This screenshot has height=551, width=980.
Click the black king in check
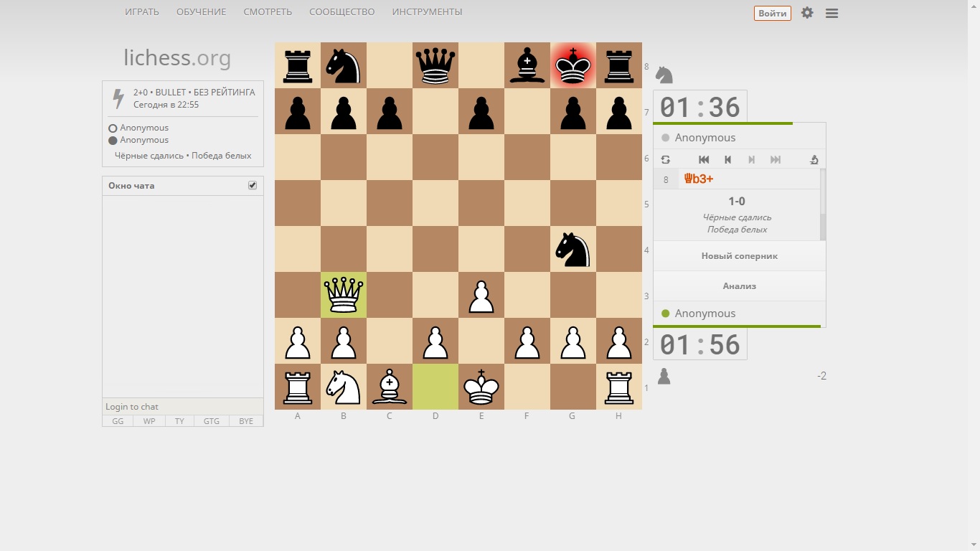point(573,65)
